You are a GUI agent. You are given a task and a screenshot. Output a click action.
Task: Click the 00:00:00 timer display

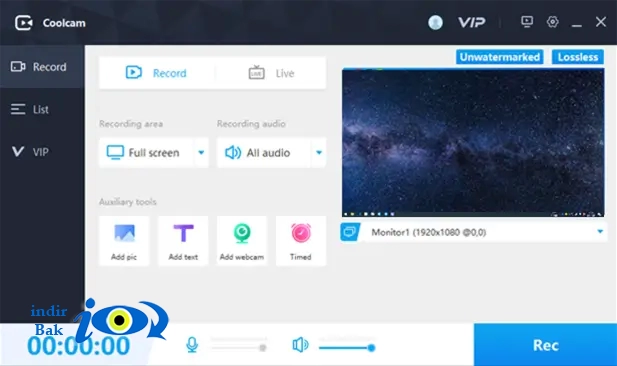click(x=79, y=346)
